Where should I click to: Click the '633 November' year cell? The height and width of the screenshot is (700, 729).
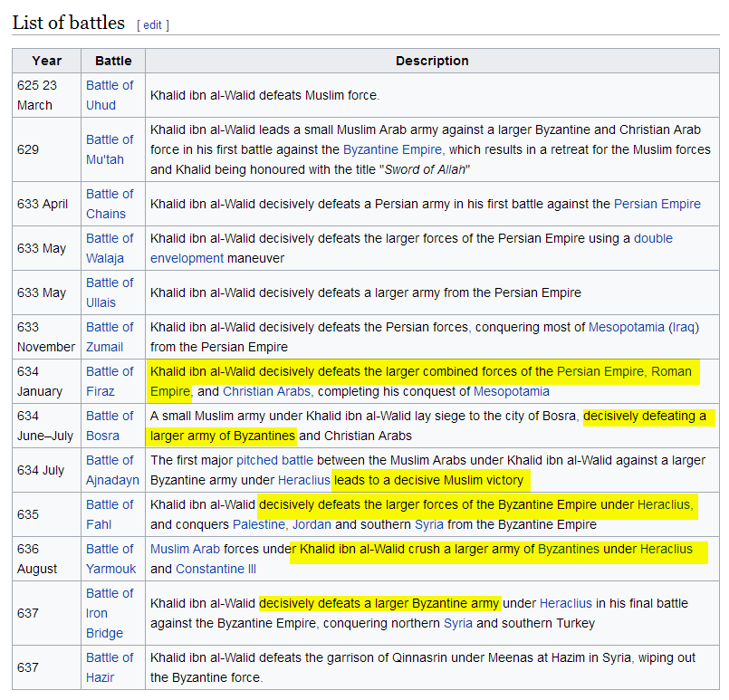tap(46, 337)
